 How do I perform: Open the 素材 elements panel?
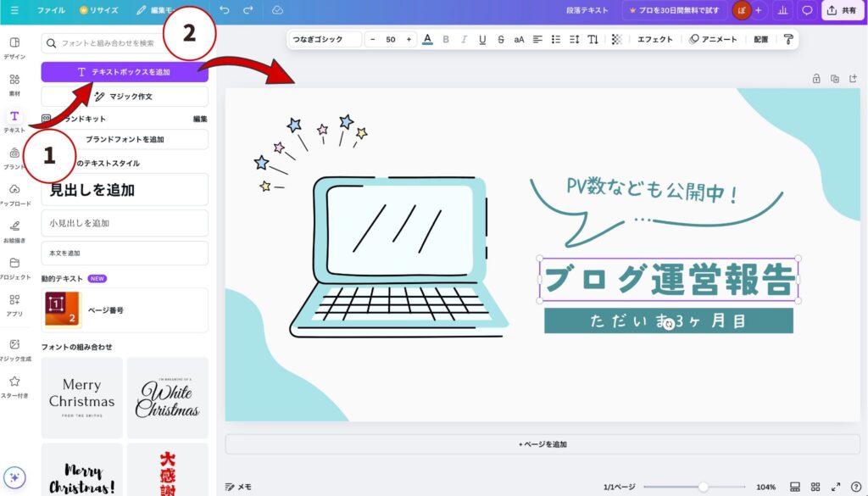click(14, 85)
